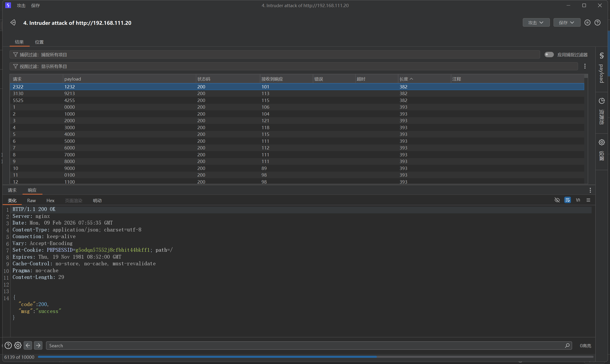Open the help icon near 保存 dropdown
The width and height of the screenshot is (610, 364).
coord(597,23)
